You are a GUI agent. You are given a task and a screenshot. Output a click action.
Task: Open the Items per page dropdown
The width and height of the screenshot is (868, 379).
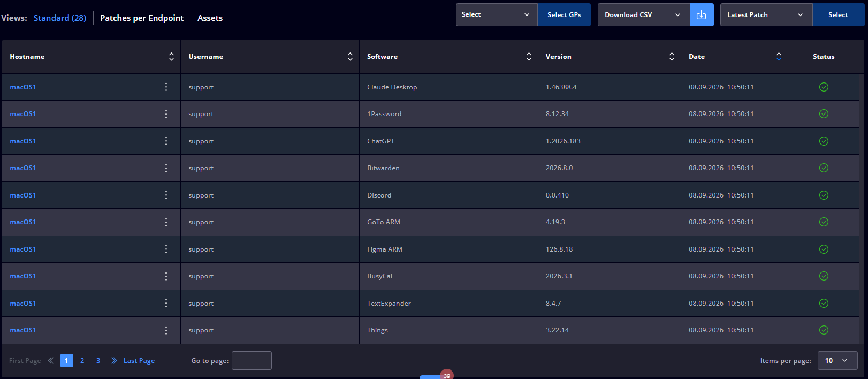[x=837, y=361]
